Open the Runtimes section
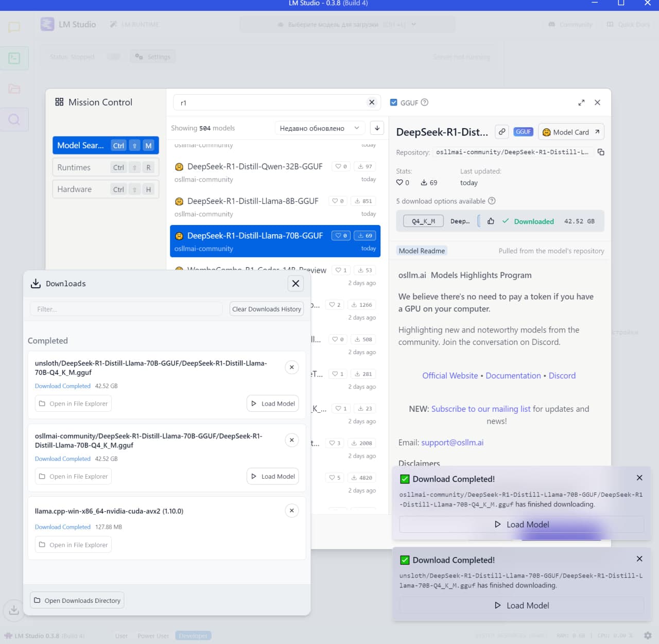This screenshot has width=659, height=644. [106, 167]
